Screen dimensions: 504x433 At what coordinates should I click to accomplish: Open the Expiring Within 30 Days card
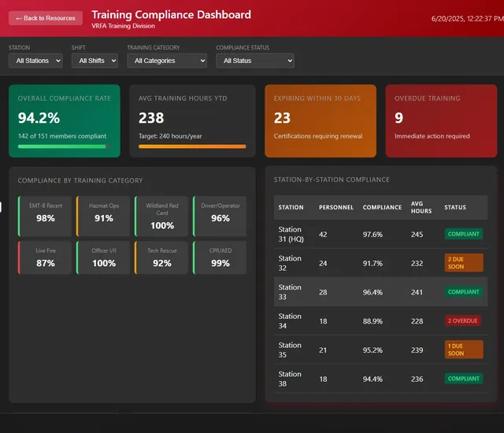click(321, 120)
